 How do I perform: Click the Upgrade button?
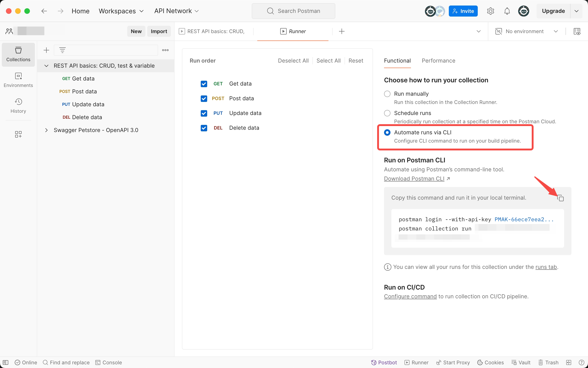(553, 11)
